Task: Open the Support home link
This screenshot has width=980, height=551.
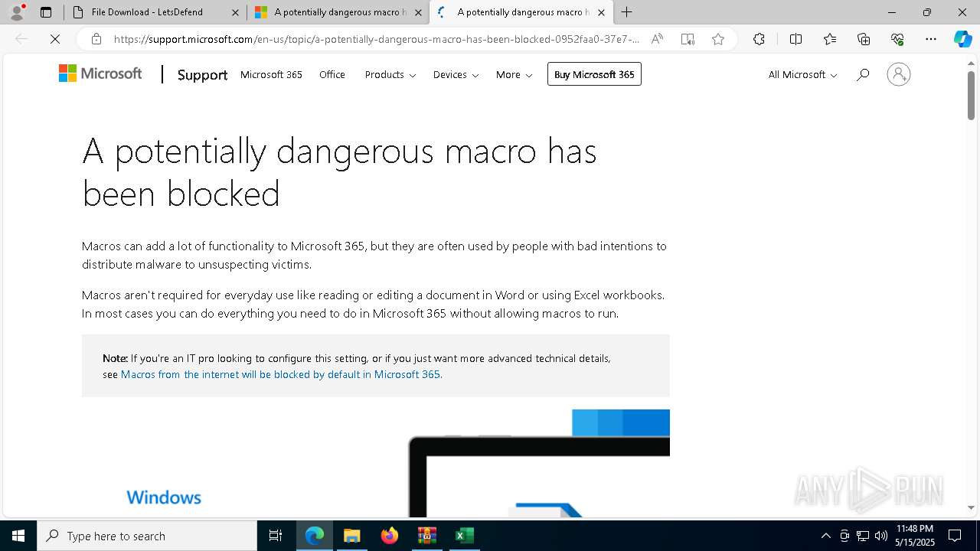Action: [x=202, y=74]
